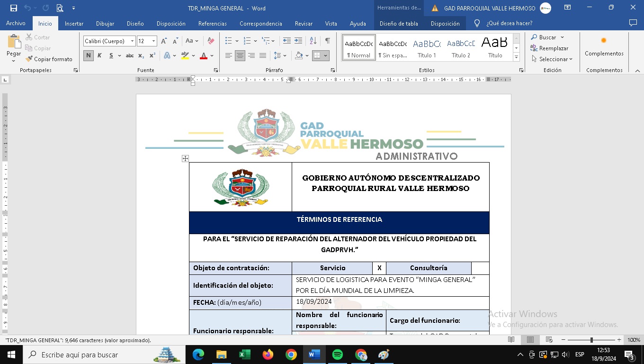Click the Clear Formatting eraser icon
Screen dimensions: 644x364
coord(211,41)
